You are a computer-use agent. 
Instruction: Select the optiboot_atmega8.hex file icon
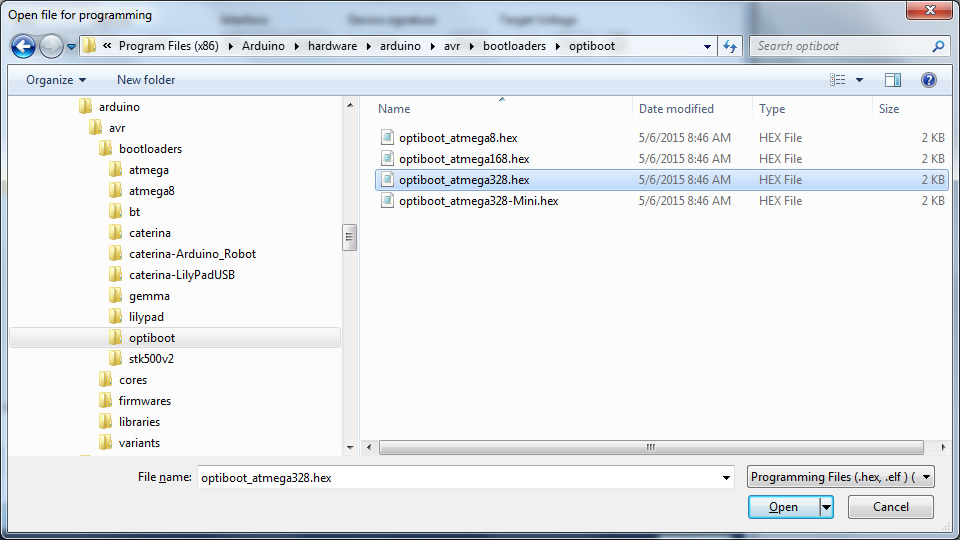[388, 138]
